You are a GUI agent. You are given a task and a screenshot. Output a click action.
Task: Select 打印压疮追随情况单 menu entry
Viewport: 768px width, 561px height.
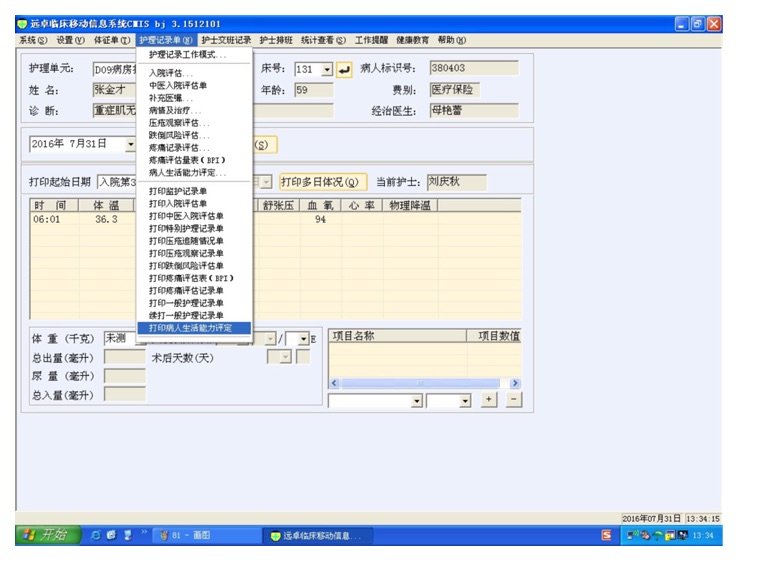coord(194,241)
